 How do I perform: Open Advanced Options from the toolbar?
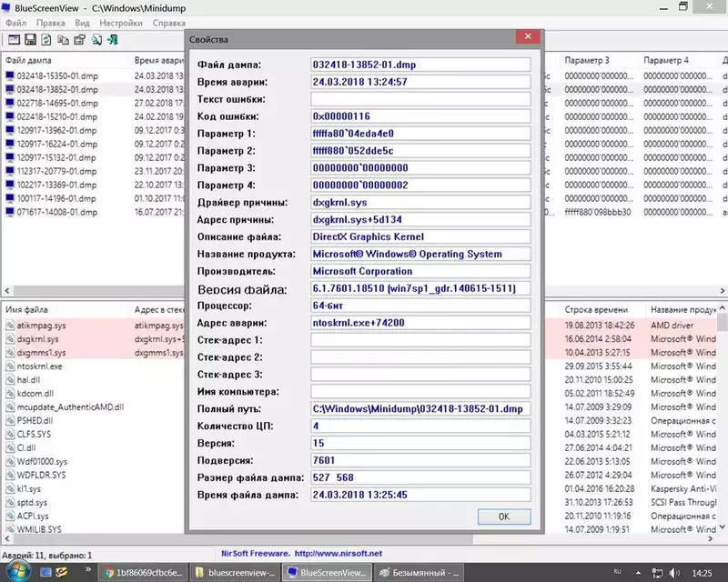click(x=14, y=40)
